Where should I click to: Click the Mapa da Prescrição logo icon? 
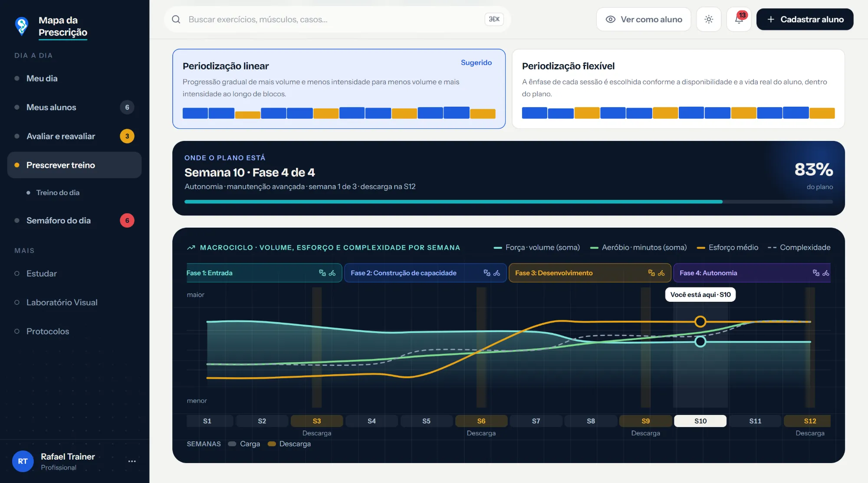click(22, 26)
